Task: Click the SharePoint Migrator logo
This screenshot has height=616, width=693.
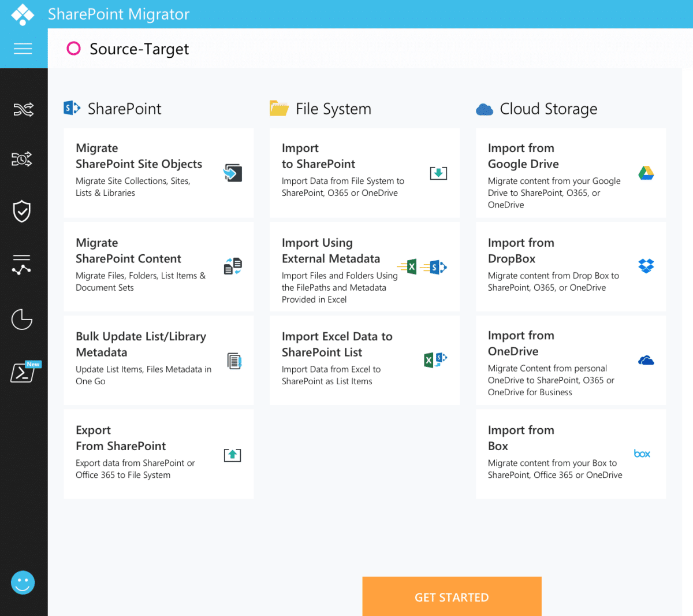Action: click(x=23, y=14)
